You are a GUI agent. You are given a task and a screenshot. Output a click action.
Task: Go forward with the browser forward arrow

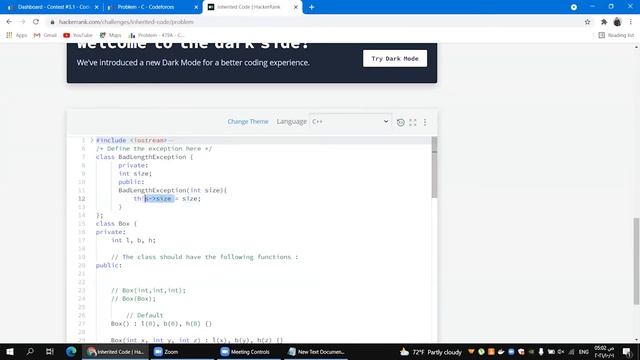(x=22, y=22)
